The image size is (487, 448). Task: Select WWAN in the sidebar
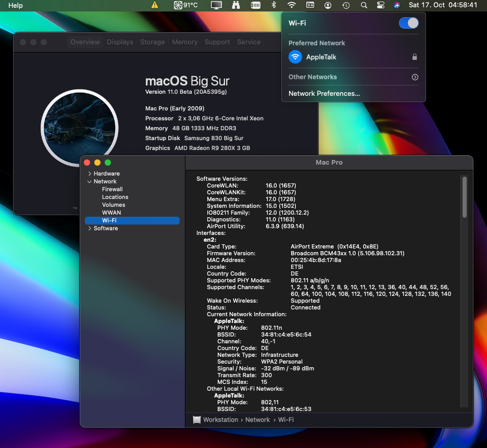[x=111, y=213]
